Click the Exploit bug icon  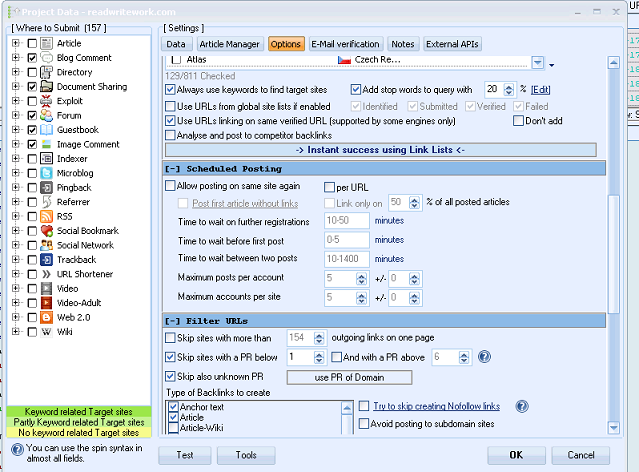46,101
